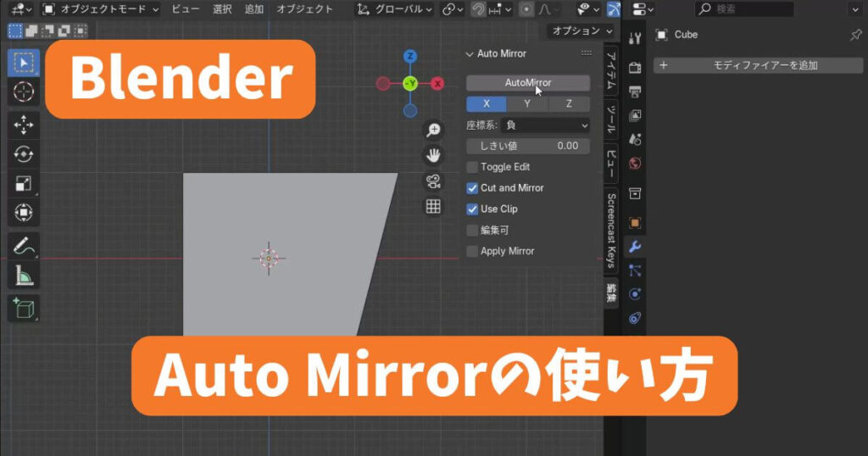
Task: Open the object visibility eye dropdown
Action: tap(588, 9)
